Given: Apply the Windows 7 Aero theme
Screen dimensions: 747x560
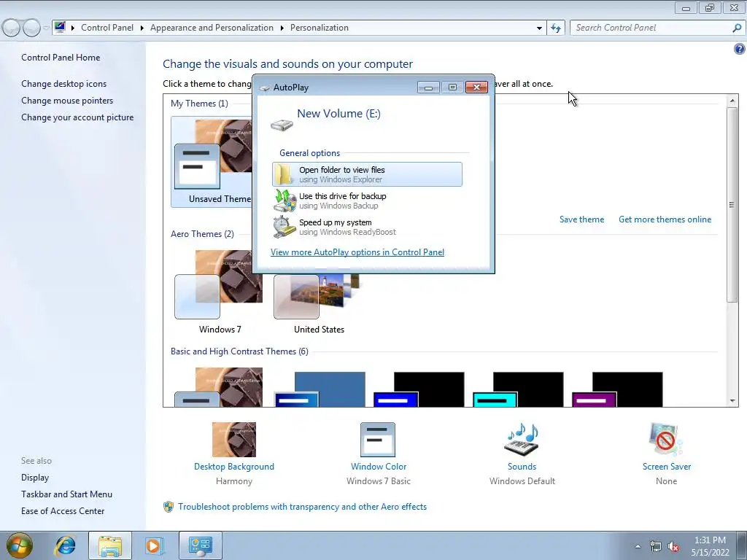Looking at the screenshot, I should tap(219, 292).
